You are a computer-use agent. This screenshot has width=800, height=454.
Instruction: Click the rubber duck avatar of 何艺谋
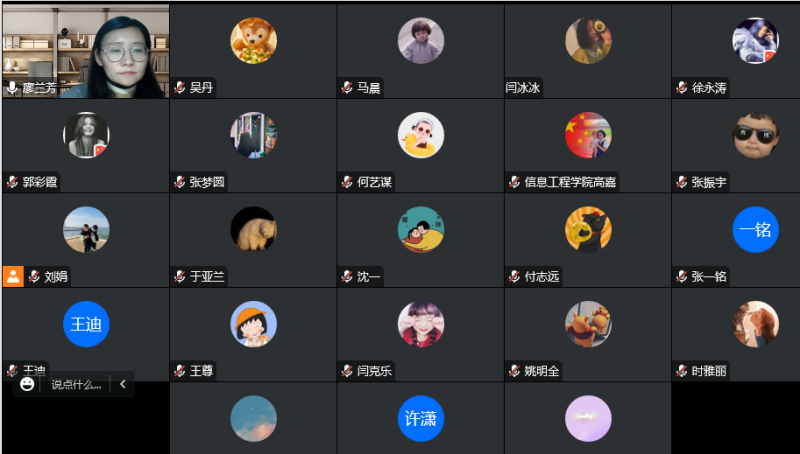(x=421, y=135)
